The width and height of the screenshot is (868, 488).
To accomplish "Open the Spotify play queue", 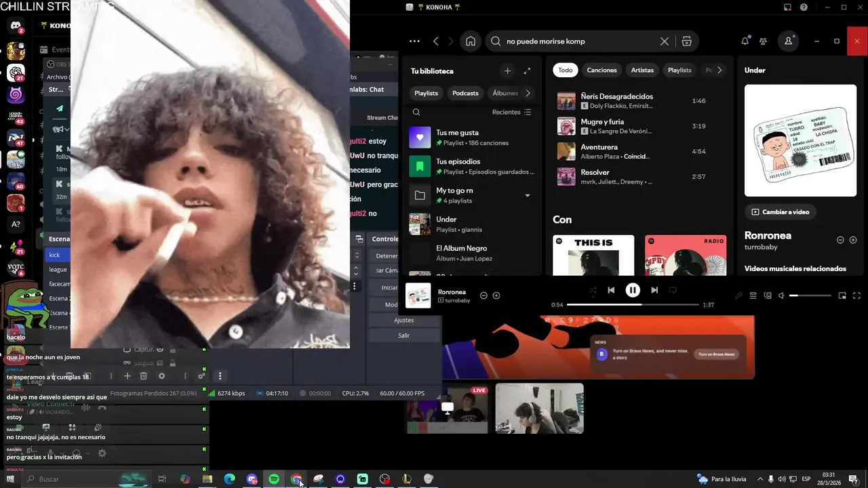I will [x=753, y=296].
